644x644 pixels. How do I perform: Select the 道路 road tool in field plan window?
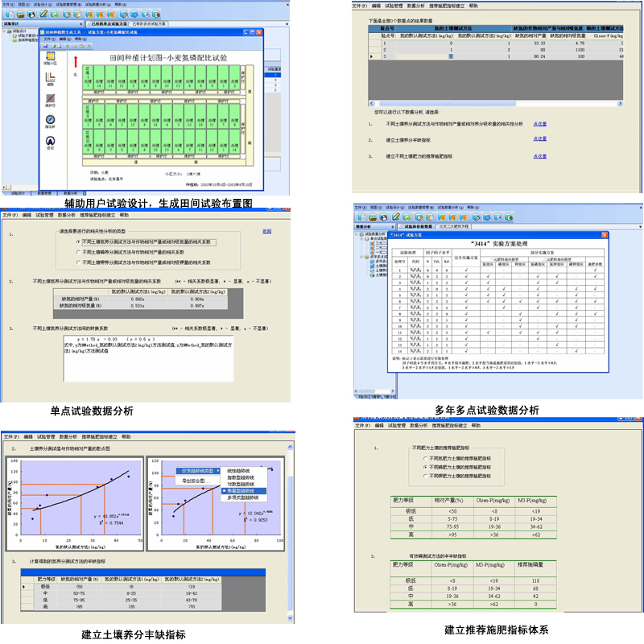click(50, 79)
